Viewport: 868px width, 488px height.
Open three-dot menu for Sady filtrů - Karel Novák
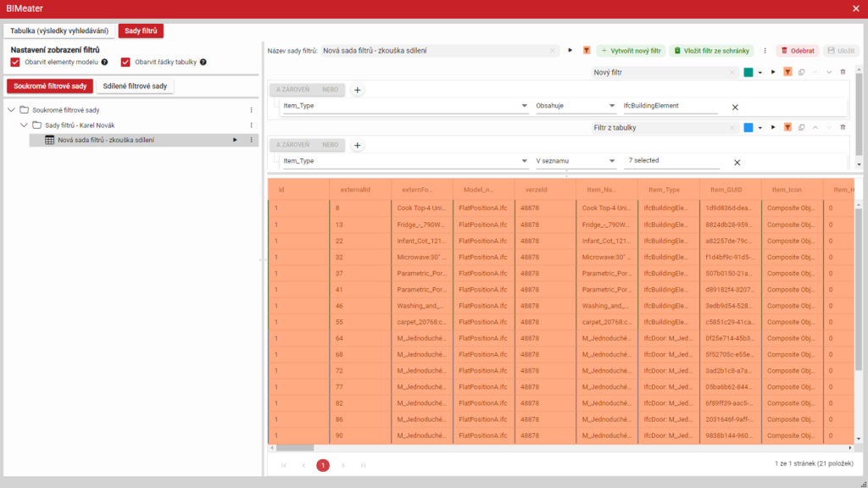point(251,125)
